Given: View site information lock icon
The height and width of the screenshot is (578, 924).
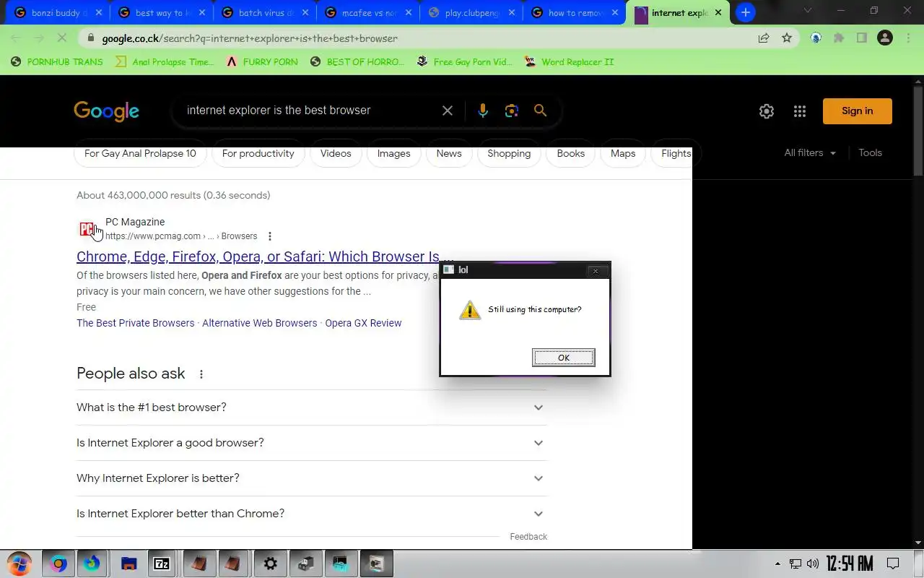Looking at the screenshot, I should pyautogui.click(x=90, y=38).
